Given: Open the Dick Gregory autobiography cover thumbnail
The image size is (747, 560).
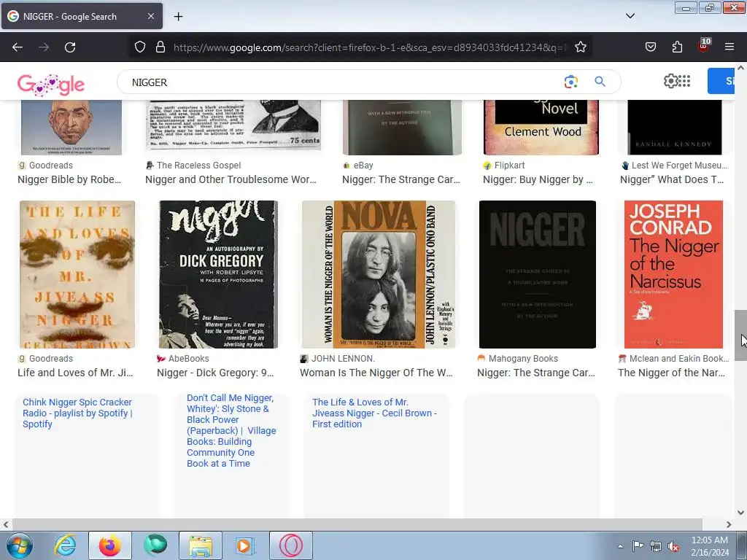Looking at the screenshot, I should [218, 274].
